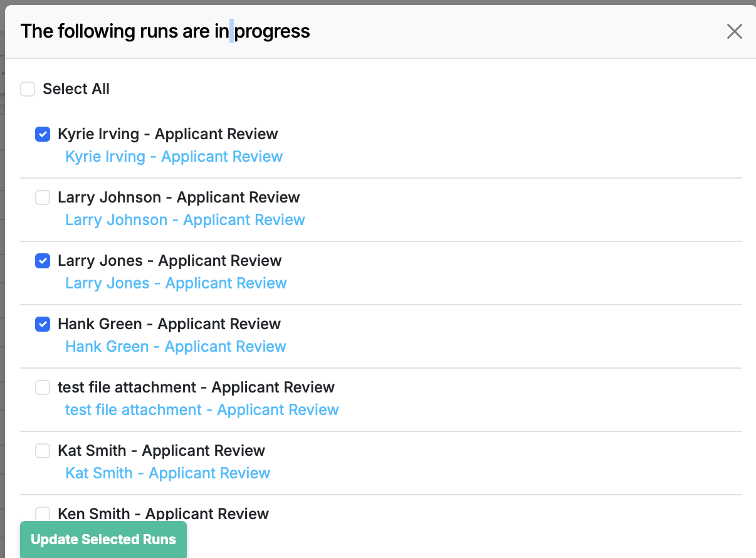Uncheck the Hank Green run checkbox
The width and height of the screenshot is (756, 558).
coord(43,324)
